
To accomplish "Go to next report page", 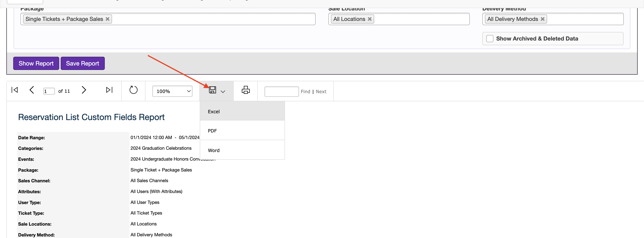I will pyautogui.click(x=84, y=90).
